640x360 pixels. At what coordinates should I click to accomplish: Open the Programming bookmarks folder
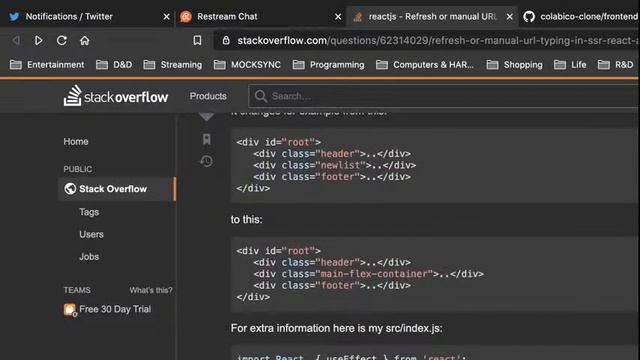[x=329, y=64]
